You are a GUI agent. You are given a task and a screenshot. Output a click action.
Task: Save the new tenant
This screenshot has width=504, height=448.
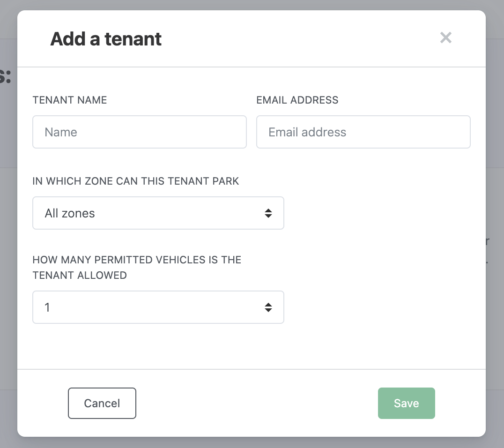tap(406, 403)
